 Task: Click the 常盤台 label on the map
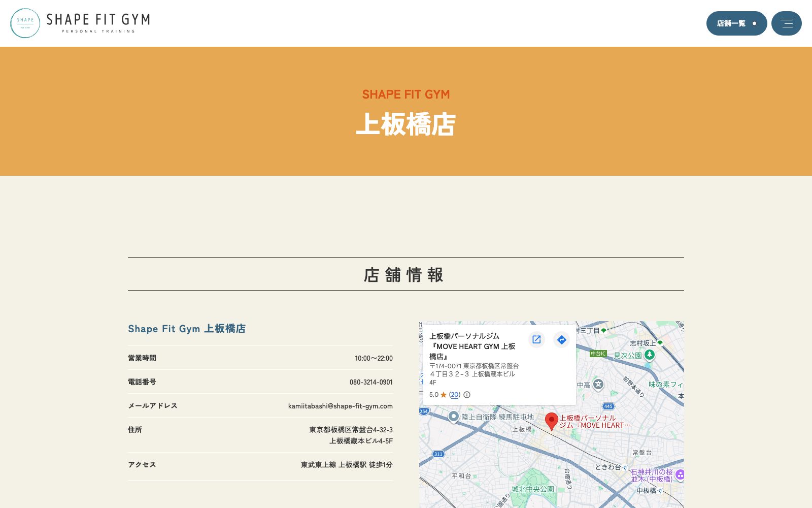(x=642, y=453)
